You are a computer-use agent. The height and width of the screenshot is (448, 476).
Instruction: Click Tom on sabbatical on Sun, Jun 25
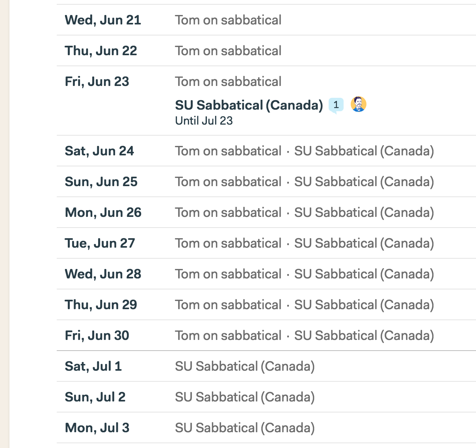(228, 182)
